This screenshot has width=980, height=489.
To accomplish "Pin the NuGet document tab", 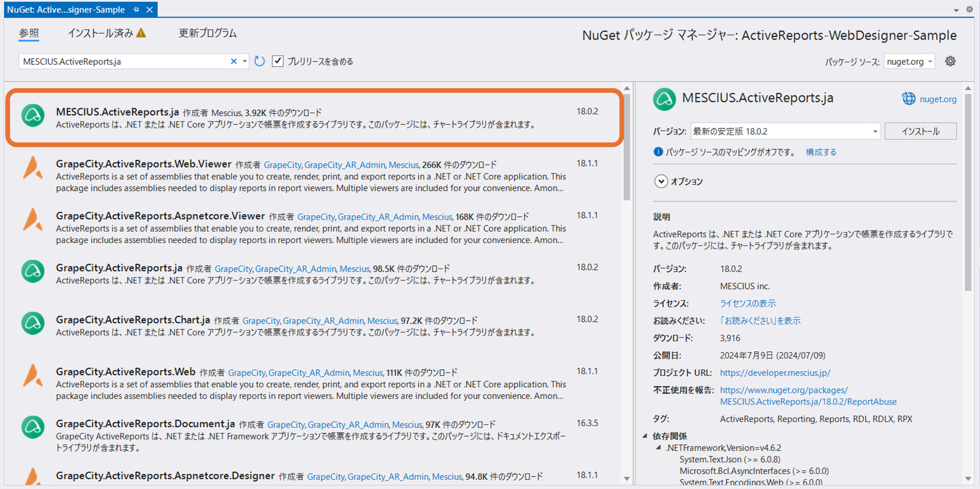I will (x=136, y=10).
